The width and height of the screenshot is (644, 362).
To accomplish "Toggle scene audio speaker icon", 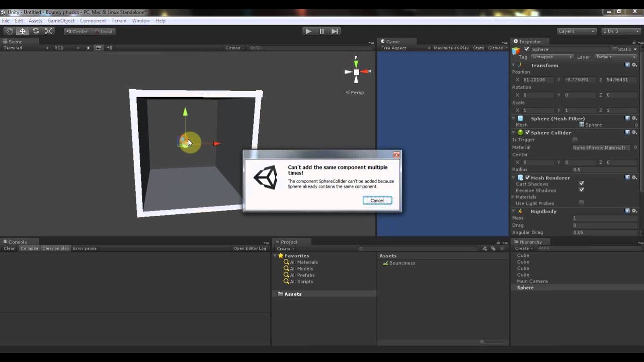I will [109, 48].
